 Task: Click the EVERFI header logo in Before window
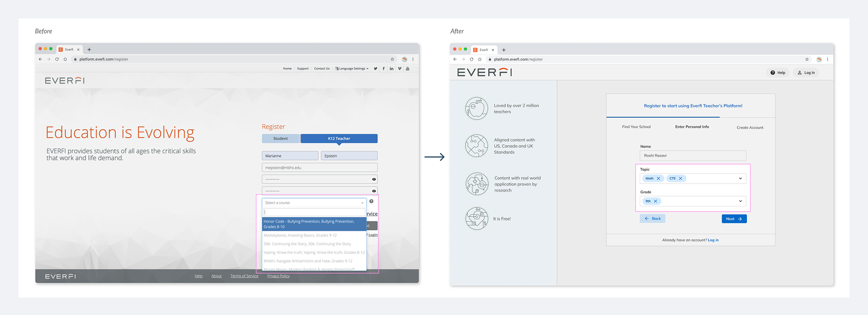(65, 80)
